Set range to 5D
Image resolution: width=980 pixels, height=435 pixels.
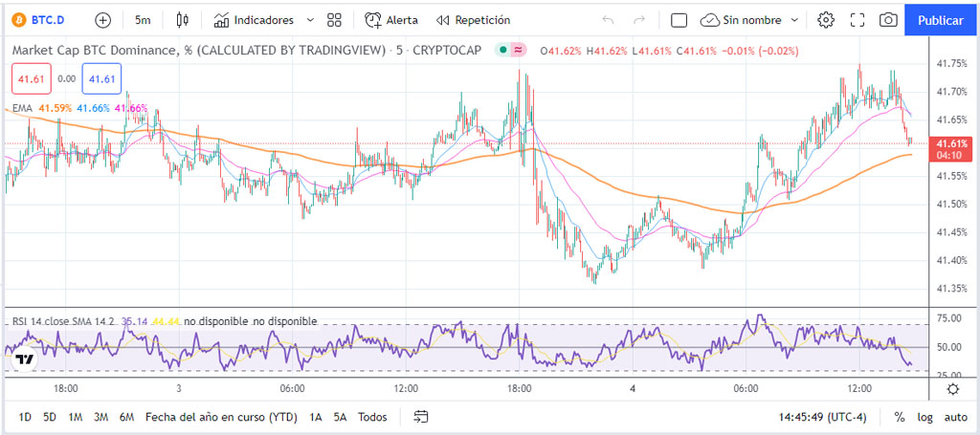(50, 416)
